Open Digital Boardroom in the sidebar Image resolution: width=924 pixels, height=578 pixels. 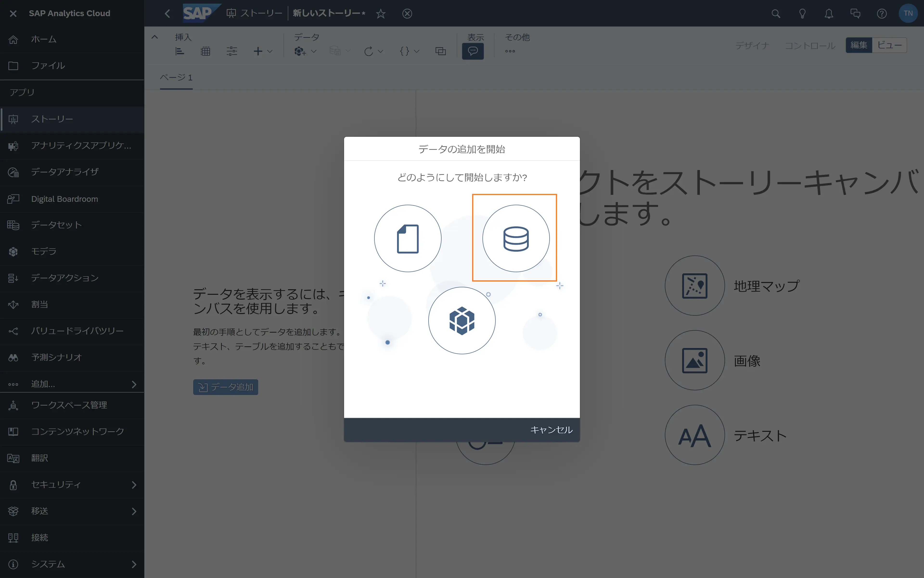[72, 199]
